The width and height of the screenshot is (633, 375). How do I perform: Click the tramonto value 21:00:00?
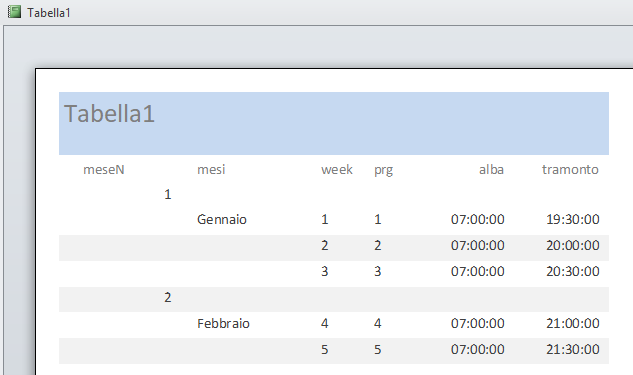pyautogui.click(x=573, y=323)
